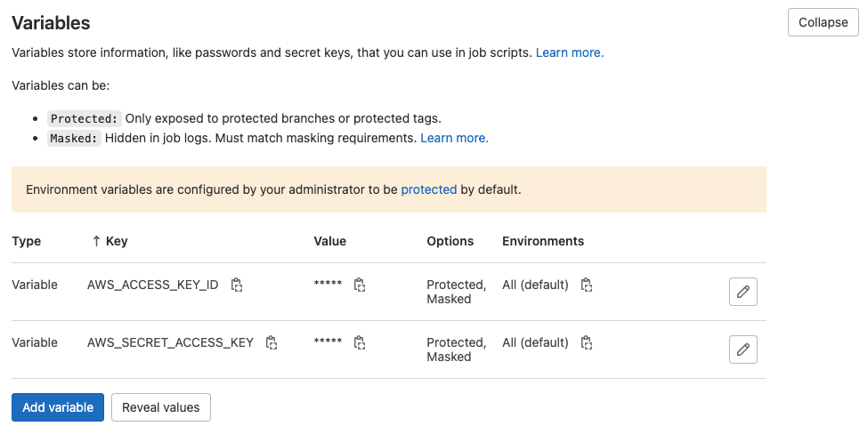Follow the protected link in the banner

pos(429,189)
